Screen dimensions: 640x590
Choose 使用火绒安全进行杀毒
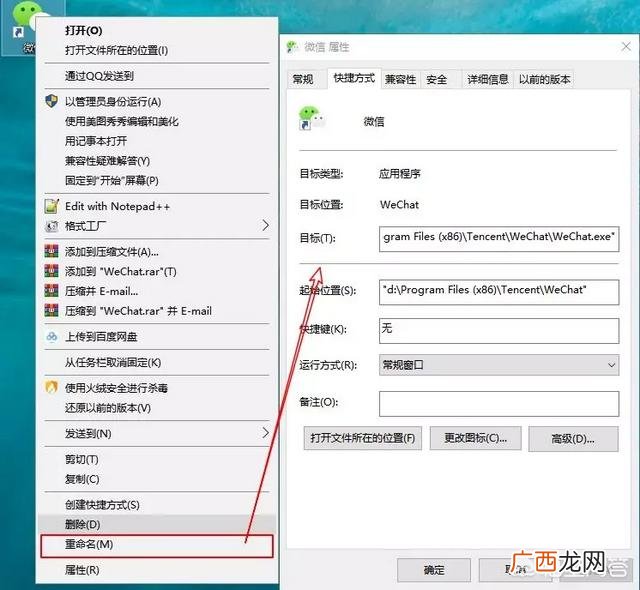pos(156,388)
